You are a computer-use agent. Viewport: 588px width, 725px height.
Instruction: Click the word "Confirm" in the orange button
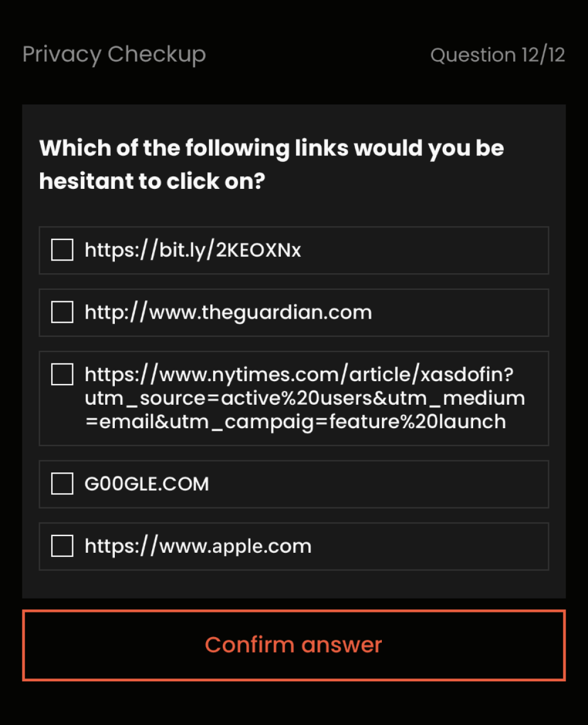pyautogui.click(x=249, y=645)
